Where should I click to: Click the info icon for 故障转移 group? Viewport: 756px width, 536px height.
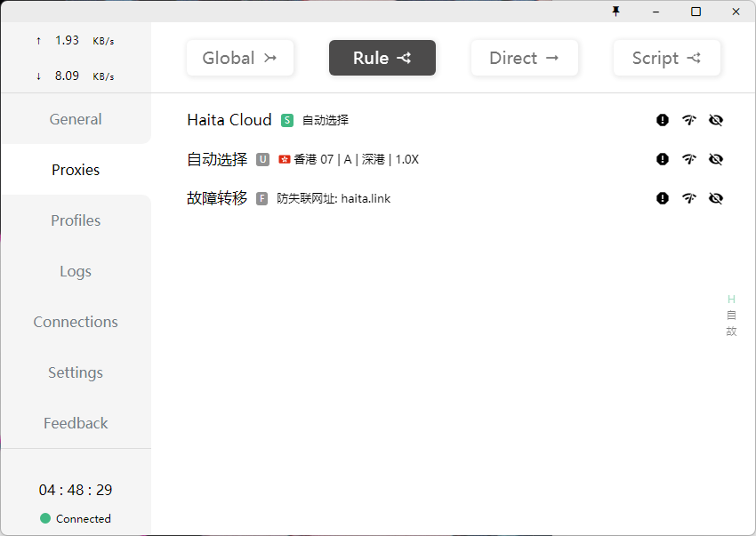click(x=663, y=198)
